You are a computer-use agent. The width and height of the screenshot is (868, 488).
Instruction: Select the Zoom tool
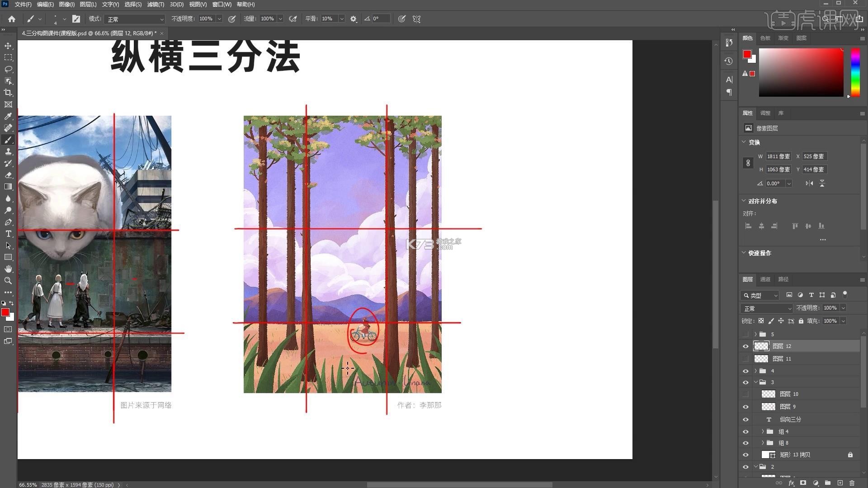pyautogui.click(x=8, y=281)
